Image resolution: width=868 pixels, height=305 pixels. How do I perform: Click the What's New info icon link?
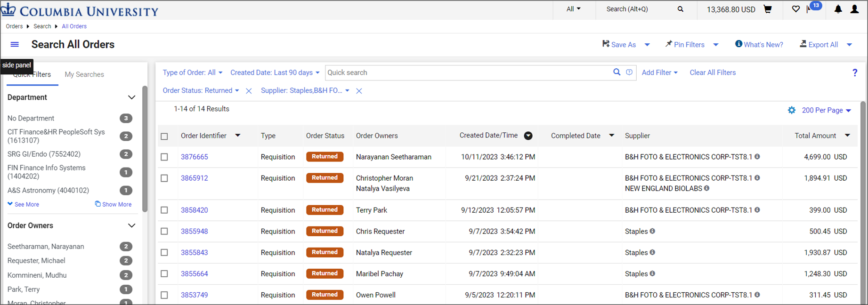point(759,44)
